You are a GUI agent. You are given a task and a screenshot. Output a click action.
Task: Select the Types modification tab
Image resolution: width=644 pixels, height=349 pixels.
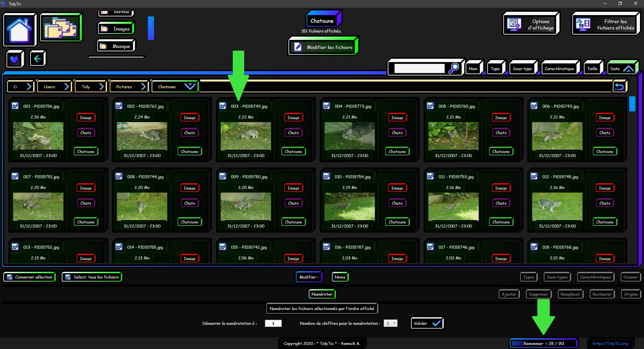[x=529, y=277]
